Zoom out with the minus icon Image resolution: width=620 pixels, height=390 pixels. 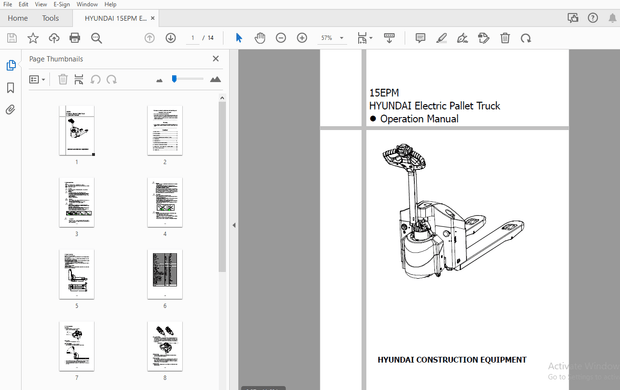(x=281, y=38)
